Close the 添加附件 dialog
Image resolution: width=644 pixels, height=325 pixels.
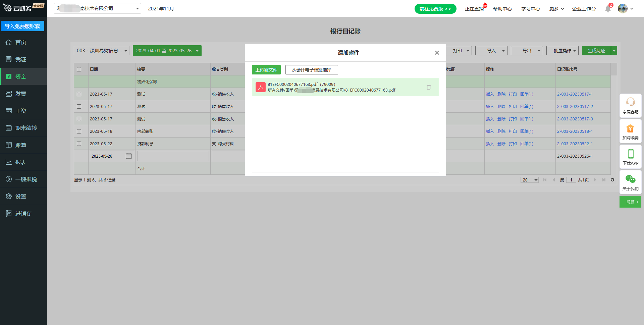point(437,53)
